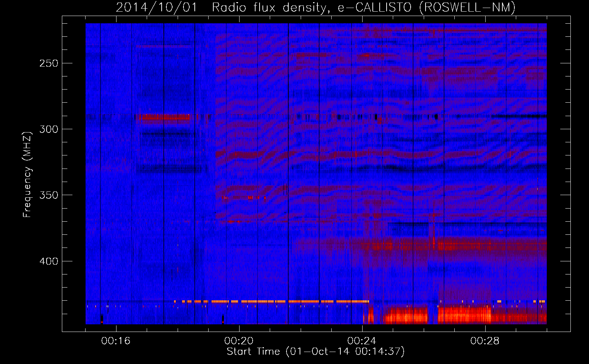This screenshot has width=589, height=364.
Task: Click the 250 frequency axis label
Action: pos(49,63)
